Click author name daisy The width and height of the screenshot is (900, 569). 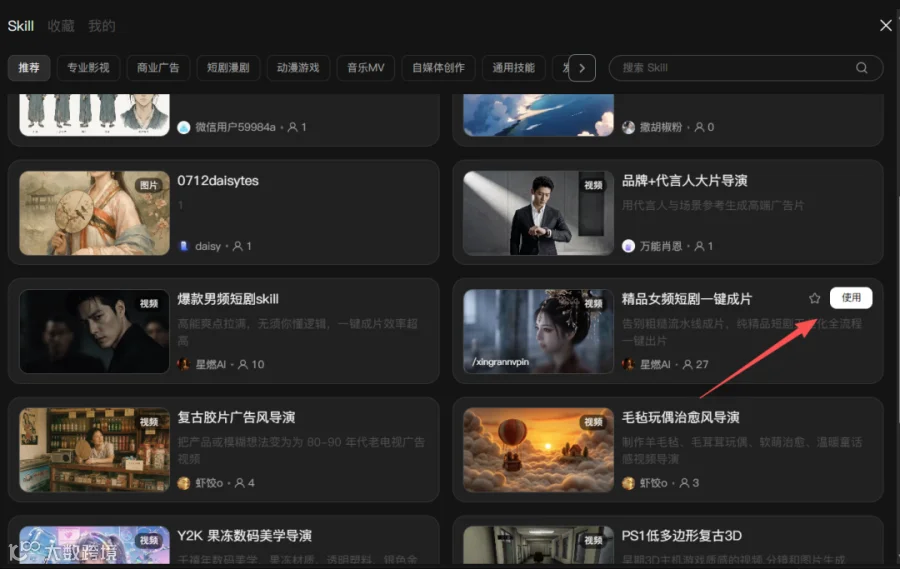tap(208, 246)
